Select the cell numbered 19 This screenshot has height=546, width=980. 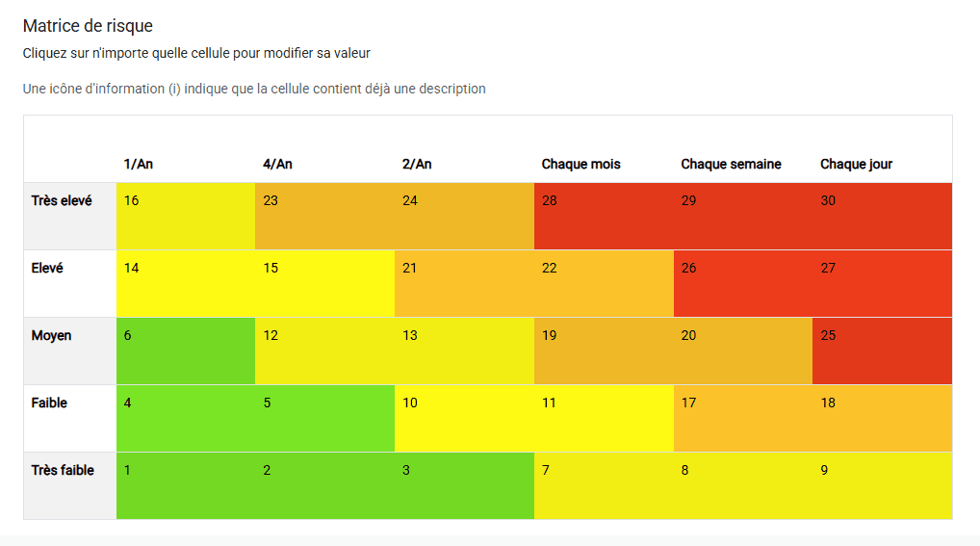tap(604, 351)
